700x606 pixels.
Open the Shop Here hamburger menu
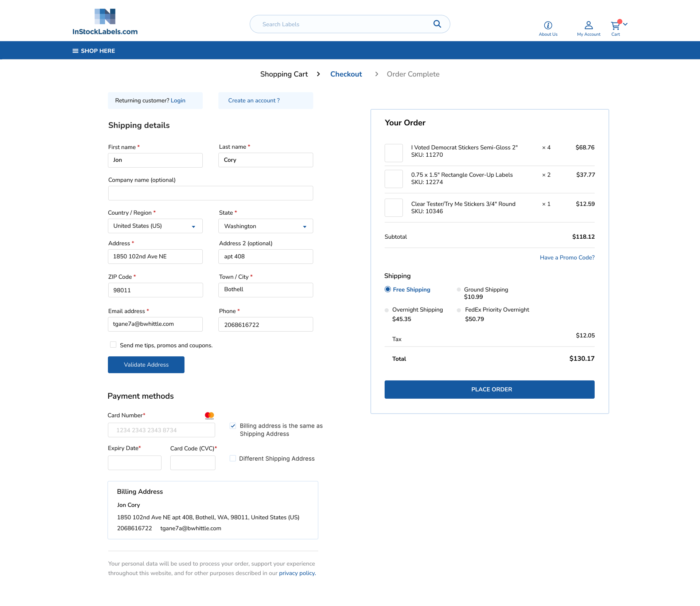75,51
